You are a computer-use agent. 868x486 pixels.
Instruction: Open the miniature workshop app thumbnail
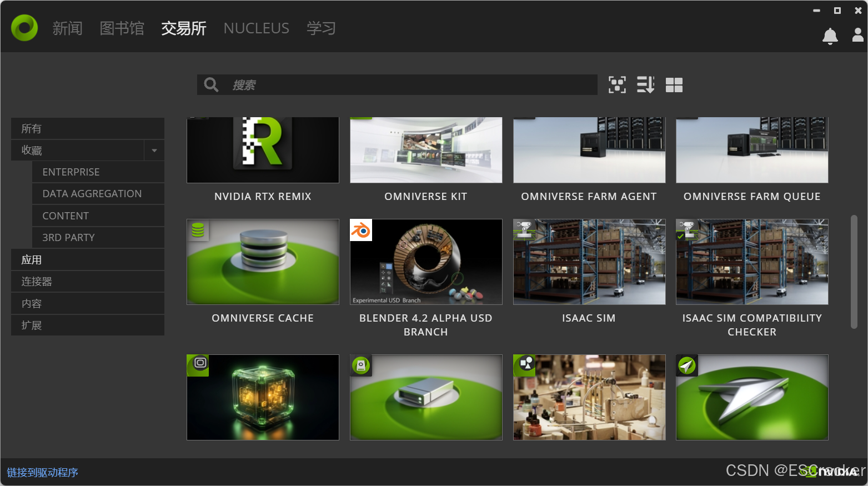tap(589, 397)
